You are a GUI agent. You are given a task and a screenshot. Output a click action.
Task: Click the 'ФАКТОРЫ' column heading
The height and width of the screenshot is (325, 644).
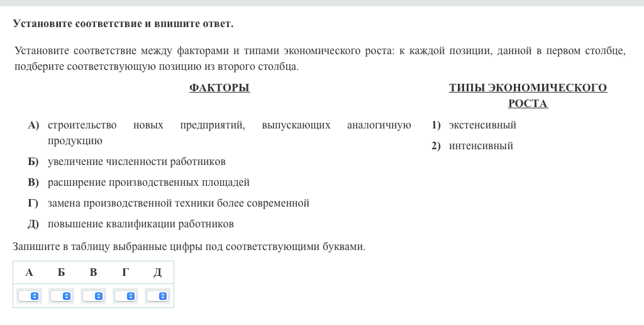[x=219, y=88]
